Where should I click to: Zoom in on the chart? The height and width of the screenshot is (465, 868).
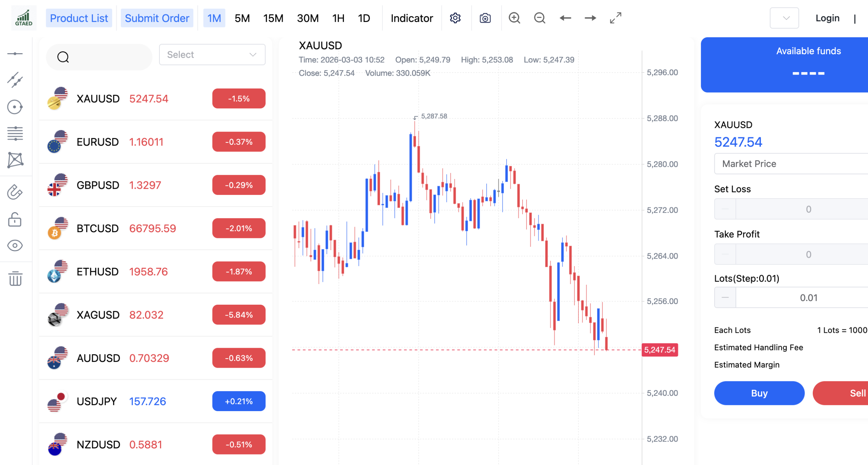pos(514,18)
